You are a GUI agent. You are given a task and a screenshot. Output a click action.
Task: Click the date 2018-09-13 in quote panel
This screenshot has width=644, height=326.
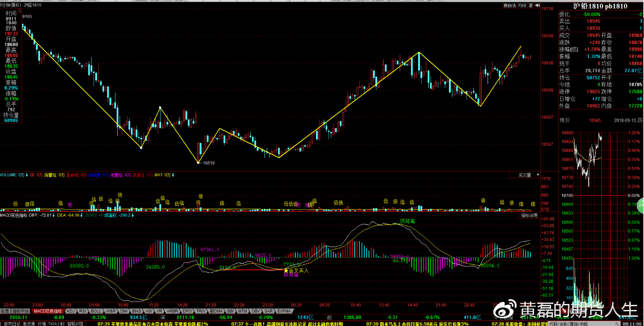coord(625,120)
